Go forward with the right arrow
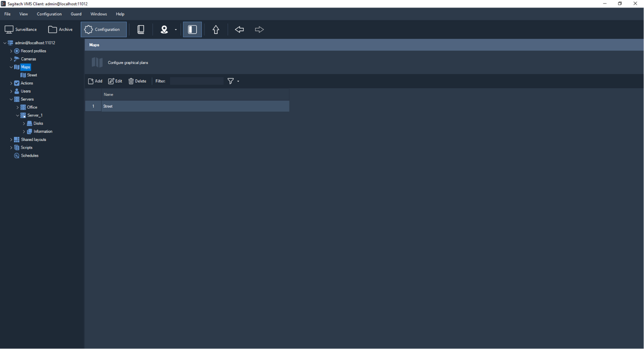 (259, 30)
